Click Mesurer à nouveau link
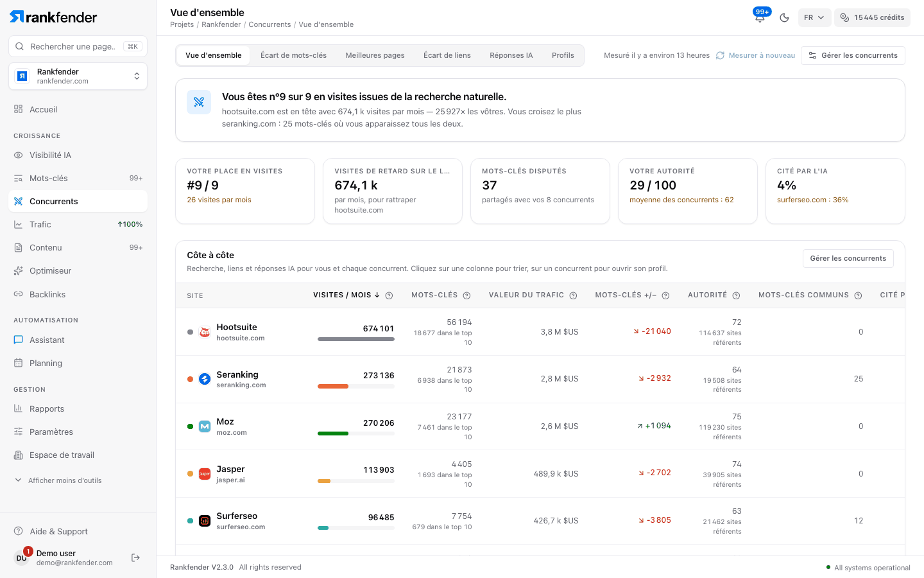 [x=756, y=55]
